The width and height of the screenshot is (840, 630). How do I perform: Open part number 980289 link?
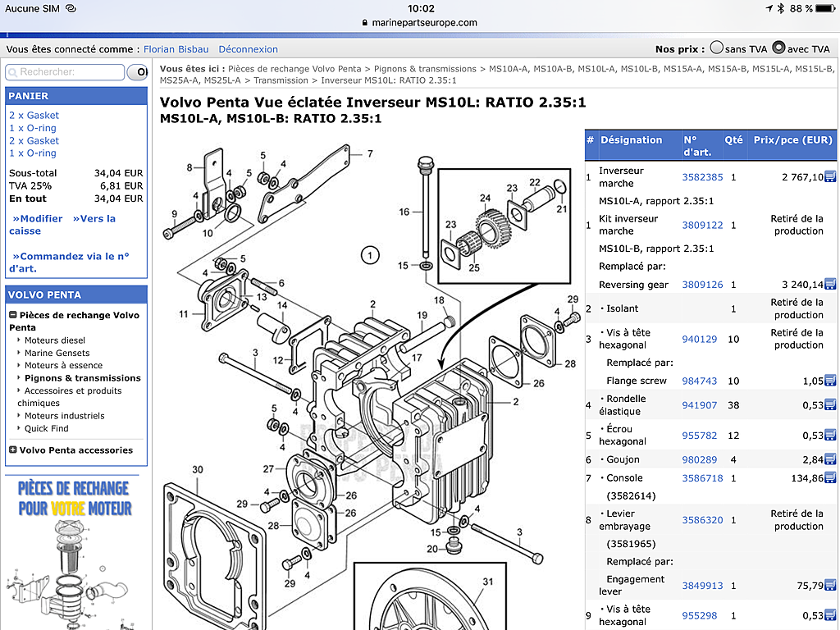tap(699, 459)
